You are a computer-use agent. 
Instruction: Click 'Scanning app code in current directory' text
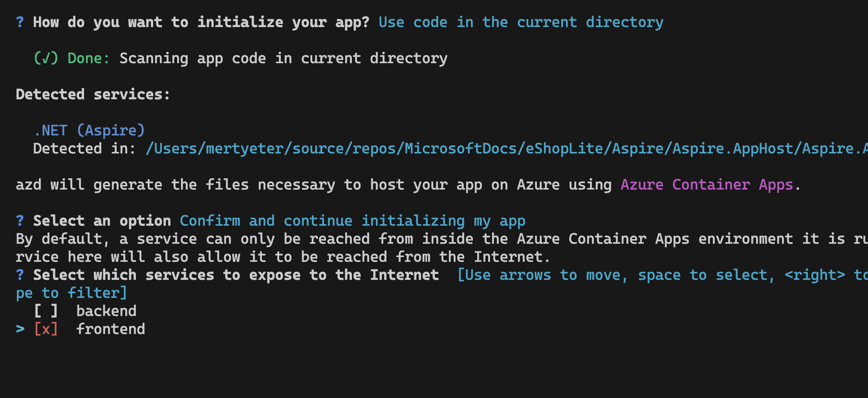coord(284,58)
